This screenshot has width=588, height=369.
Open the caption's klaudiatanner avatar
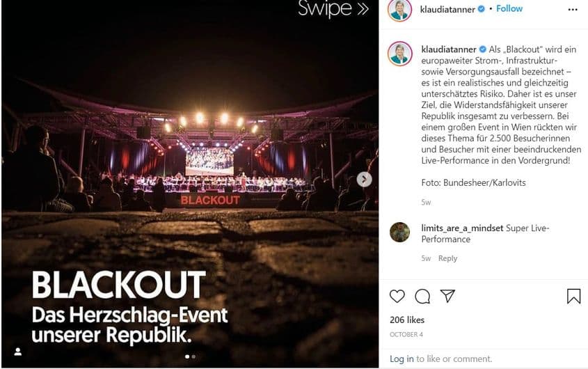tap(399, 54)
